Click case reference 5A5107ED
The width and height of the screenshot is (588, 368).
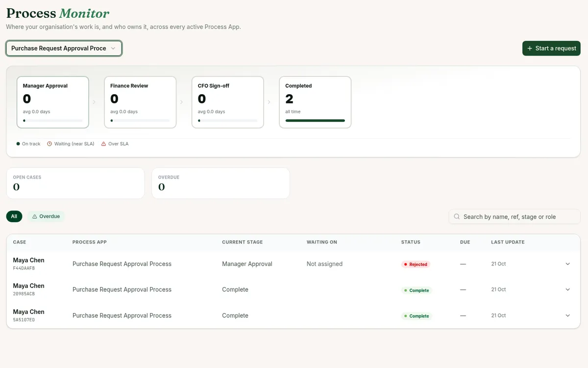[x=24, y=320]
